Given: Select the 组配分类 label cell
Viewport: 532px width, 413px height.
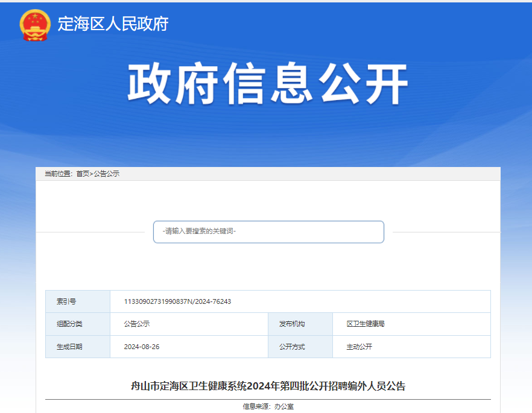Looking at the screenshot, I should [78, 324].
